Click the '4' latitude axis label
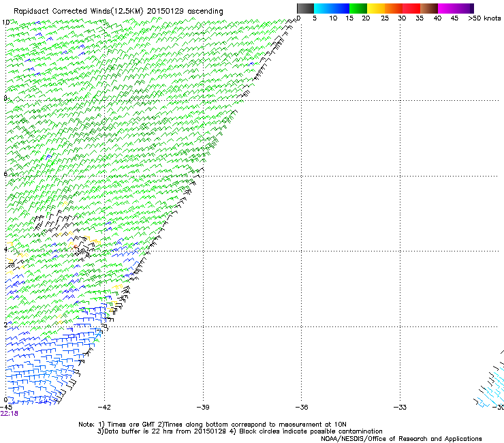The image size is (504, 443). (5, 249)
